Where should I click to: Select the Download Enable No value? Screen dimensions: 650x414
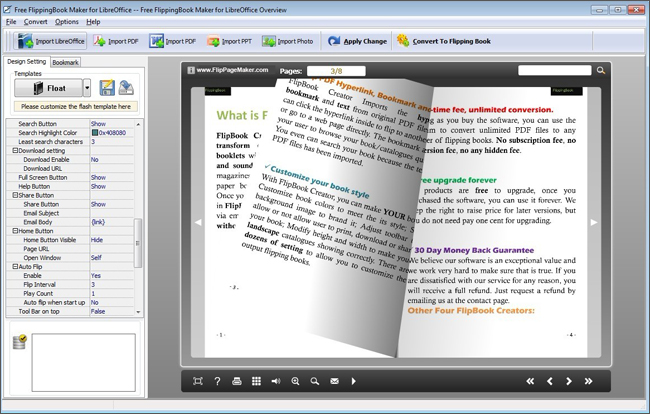point(112,160)
